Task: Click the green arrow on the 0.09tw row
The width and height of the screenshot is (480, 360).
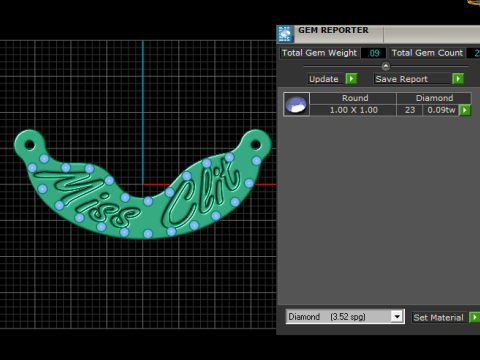Action: 465,110
